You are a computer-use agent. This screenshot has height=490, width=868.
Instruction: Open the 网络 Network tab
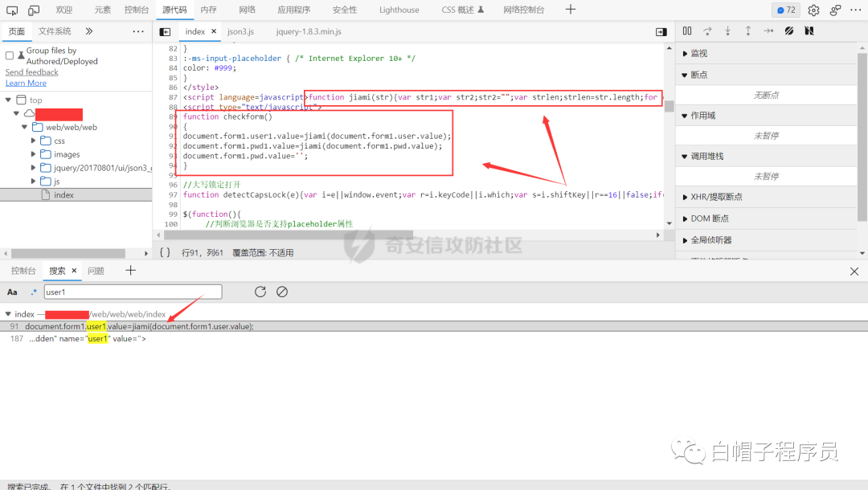[x=247, y=10]
